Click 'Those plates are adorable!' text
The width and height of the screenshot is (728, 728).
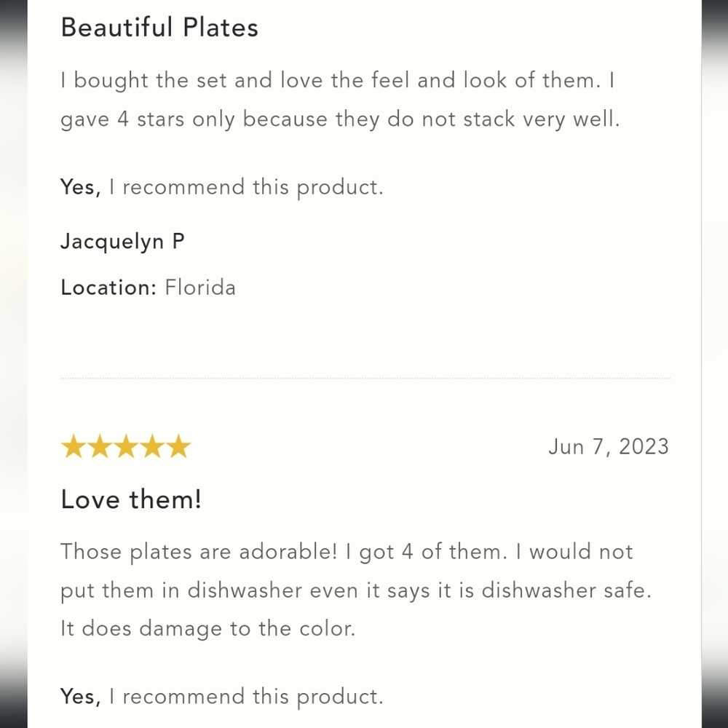[199, 552]
